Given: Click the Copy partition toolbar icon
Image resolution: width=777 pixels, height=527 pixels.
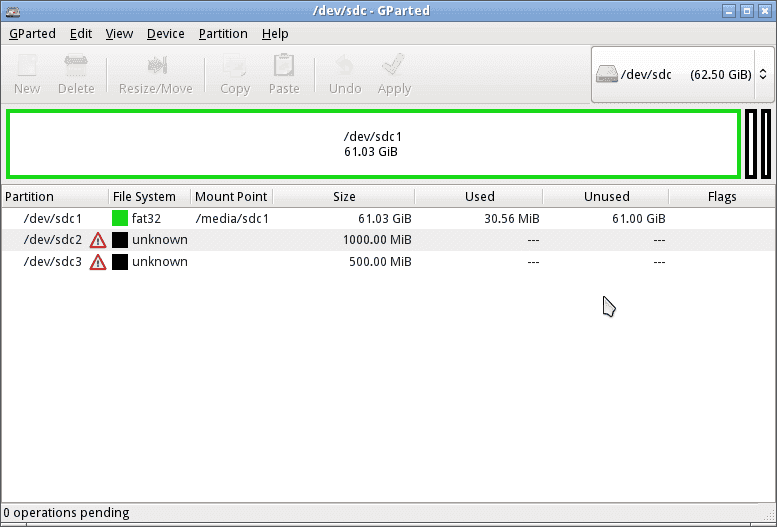Looking at the screenshot, I should (x=234, y=65).
